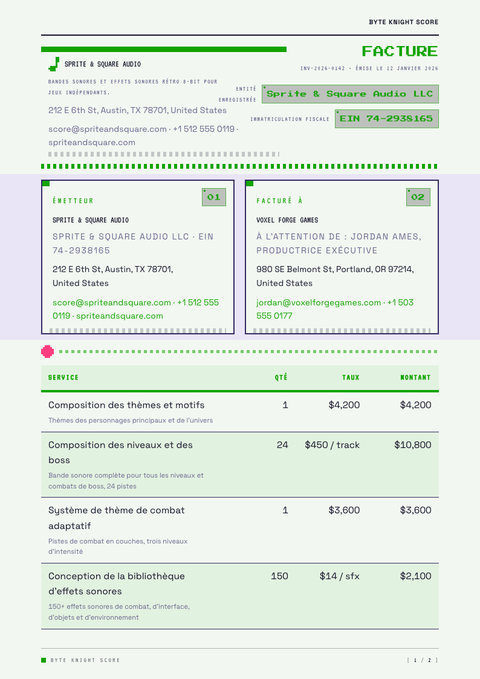Screen dimensions: 480x679
Task: Open score@spriteandsquare.com email in header
Action: pyautogui.click(x=107, y=129)
